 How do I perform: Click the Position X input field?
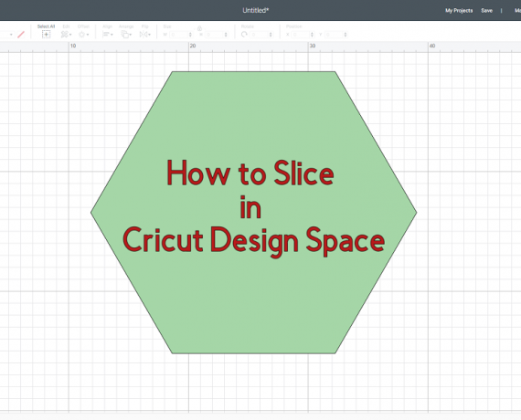301,35
